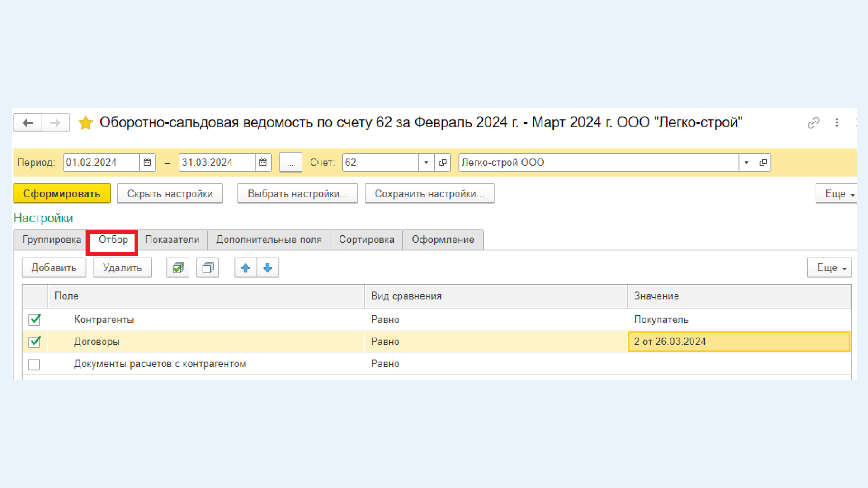868x488 pixels.
Task: Enable the Документы расчетов checkbox
Action: (x=34, y=363)
